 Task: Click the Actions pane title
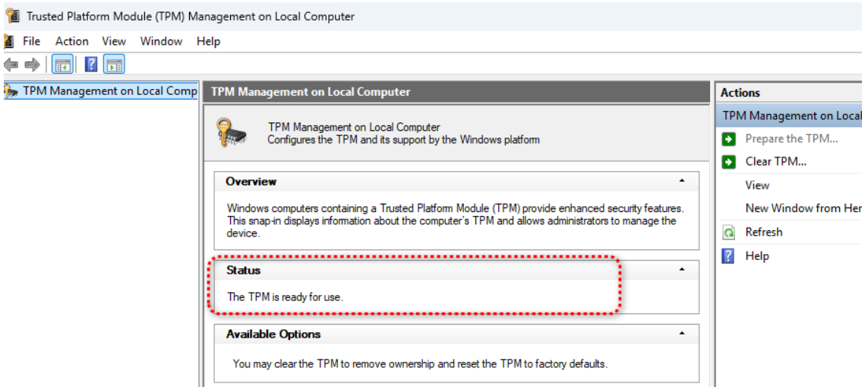[740, 93]
